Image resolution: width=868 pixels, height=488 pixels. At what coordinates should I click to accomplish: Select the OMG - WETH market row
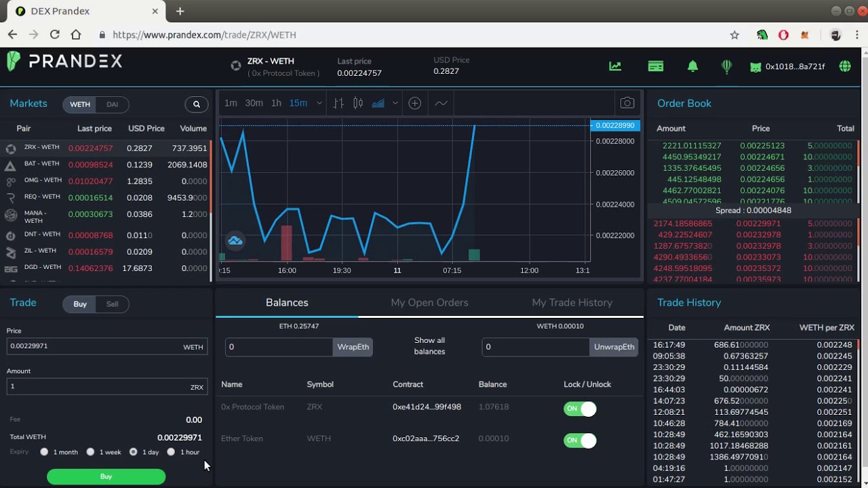(106, 181)
